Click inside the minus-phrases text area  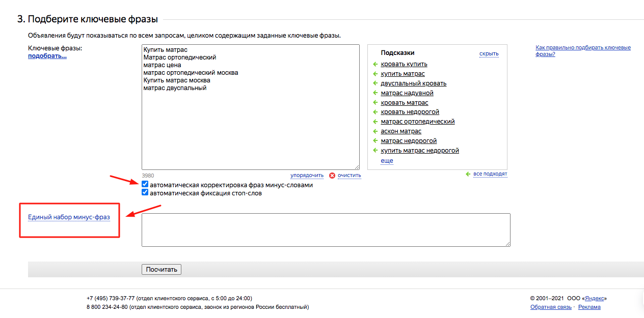click(326, 230)
